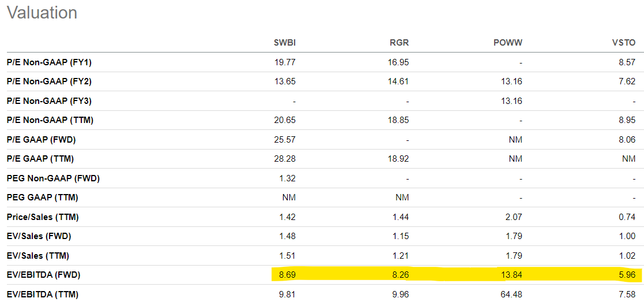This screenshot has height=302, width=644.
Task: Click the SWBI ticker column header
Action: point(284,43)
